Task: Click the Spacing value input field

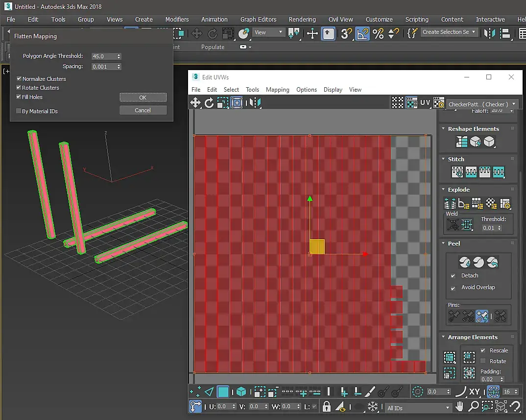Action: click(x=103, y=67)
